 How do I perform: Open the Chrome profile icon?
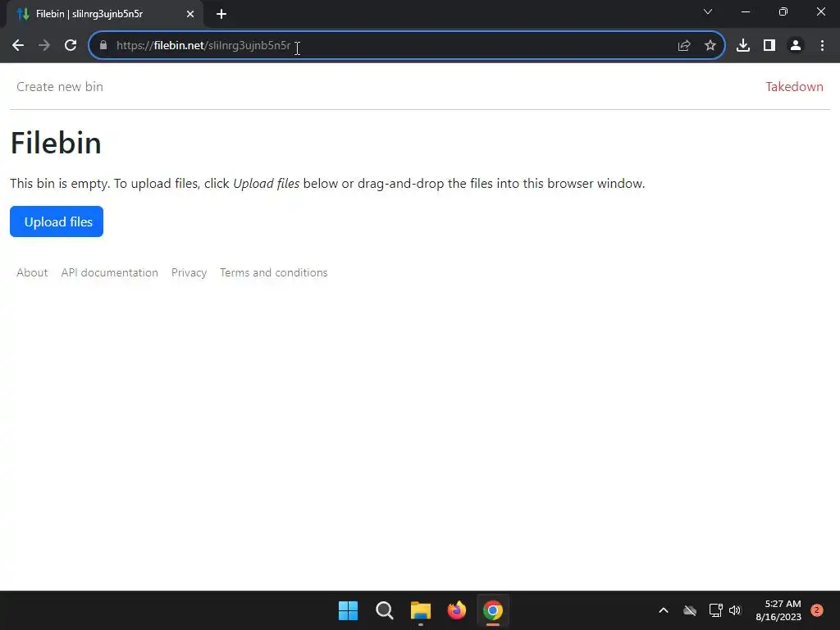click(x=796, y=46)
